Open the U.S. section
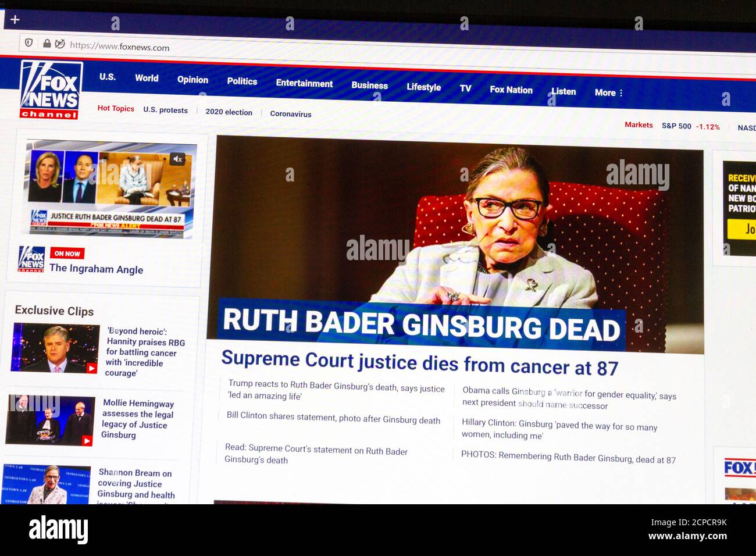This screenshot has height=556, width=756. [108, 77]
